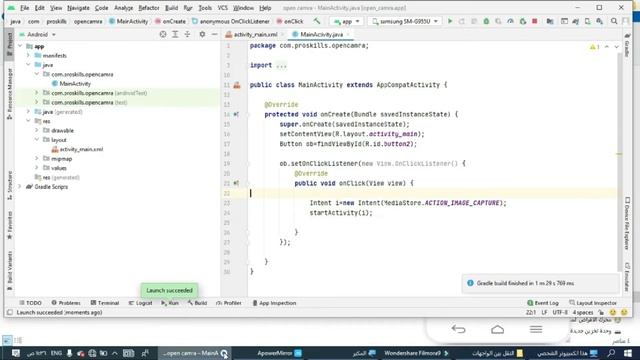Open the Build menu
640x360 pixels.
point(171,8)
